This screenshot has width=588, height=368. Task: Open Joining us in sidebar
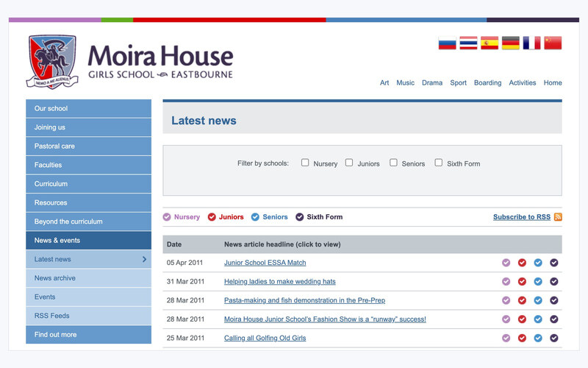click(x=88, y=127)
